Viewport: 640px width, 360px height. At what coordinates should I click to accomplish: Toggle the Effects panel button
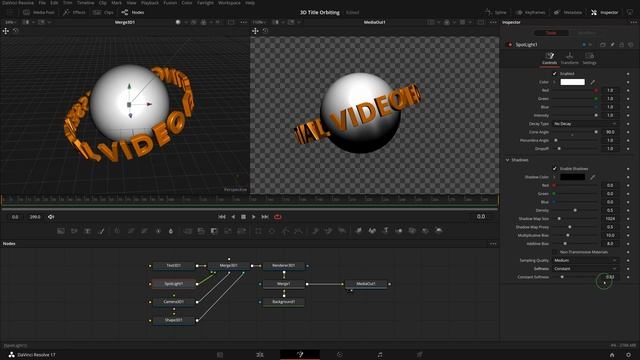(x=74, y=12)
